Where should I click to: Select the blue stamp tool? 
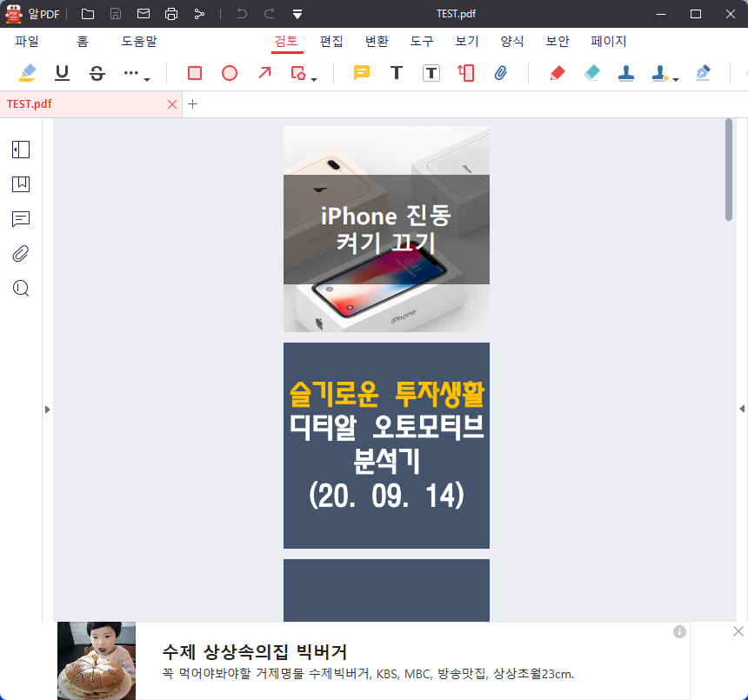coord(626,73)
